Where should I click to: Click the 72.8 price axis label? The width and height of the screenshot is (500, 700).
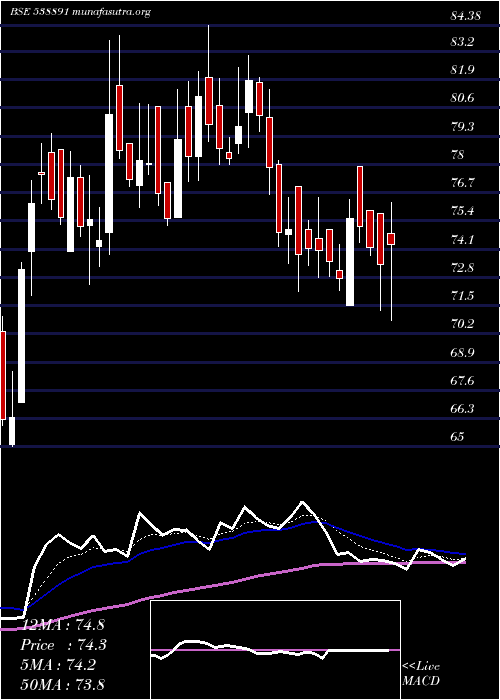coord(463,267)
